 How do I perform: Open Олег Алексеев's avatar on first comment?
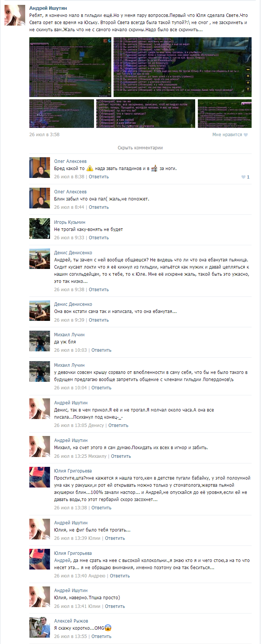pyautogui.click(x=39, y=168)
